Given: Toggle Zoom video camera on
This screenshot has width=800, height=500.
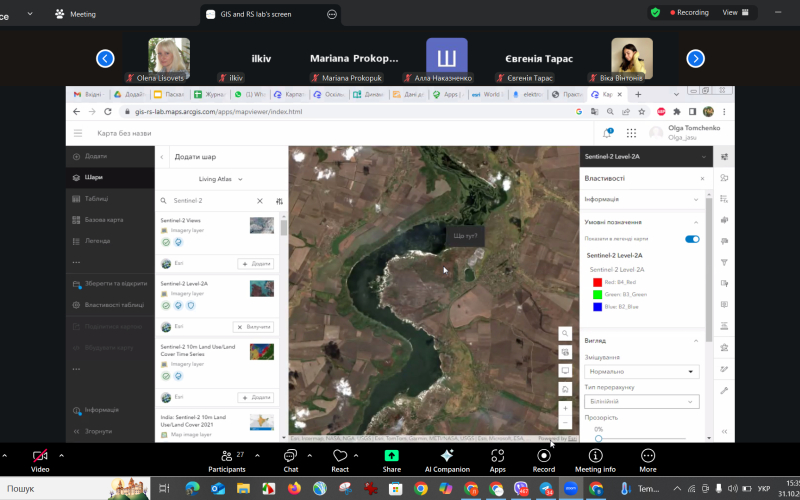Looking at the screenshot, I should pyautogui.click(x=40, y=456).
